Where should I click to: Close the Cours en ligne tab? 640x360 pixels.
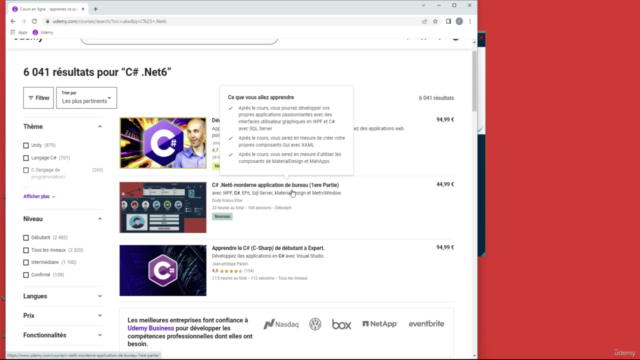(x=83, y=9)
